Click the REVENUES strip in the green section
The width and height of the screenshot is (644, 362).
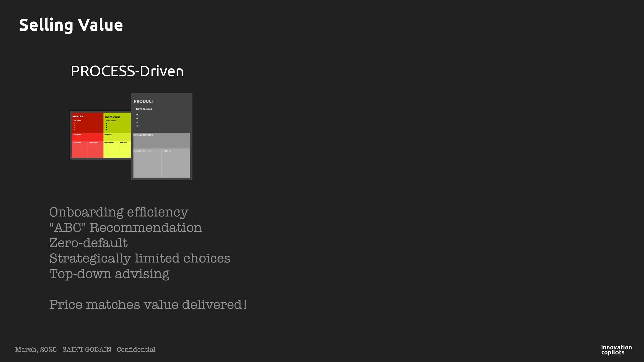[117, 137]
